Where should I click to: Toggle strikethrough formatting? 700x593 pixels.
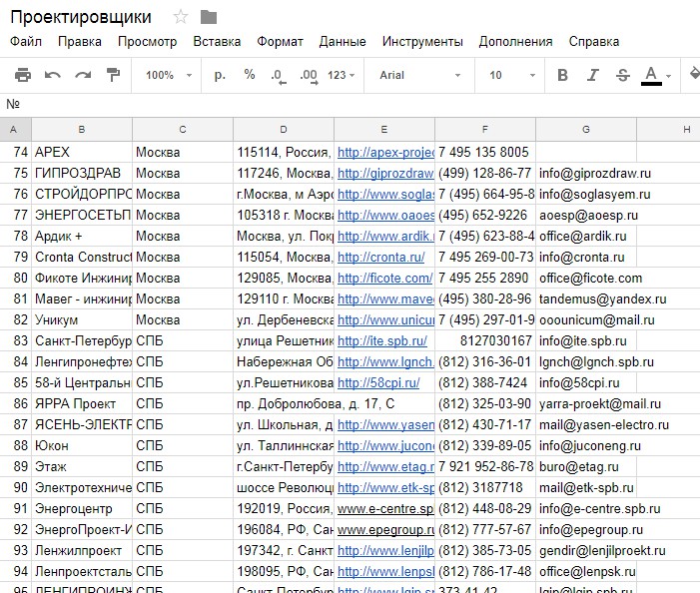pyautogui.click(x=623, y=75)
